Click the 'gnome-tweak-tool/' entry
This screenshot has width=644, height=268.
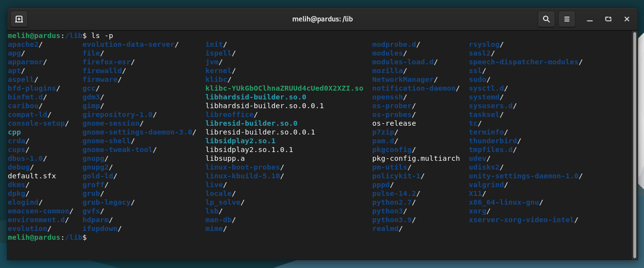(120, 150)
